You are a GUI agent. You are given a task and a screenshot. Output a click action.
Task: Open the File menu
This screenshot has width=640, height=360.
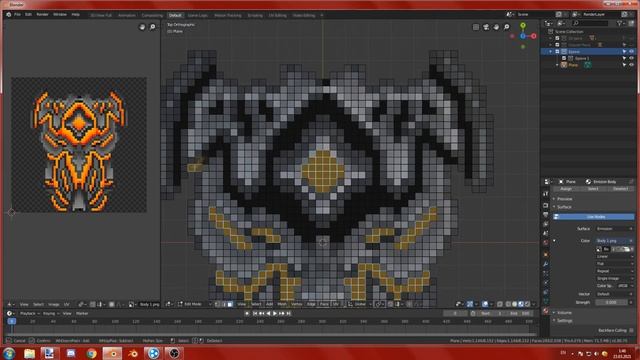(17, 15)
